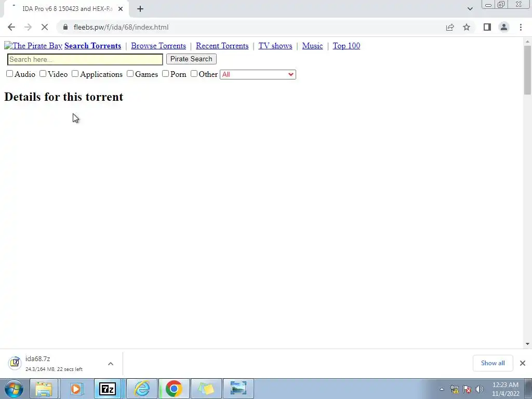Enable the Applications checkbox
532x399 pixels.
(x=75, y=74)
